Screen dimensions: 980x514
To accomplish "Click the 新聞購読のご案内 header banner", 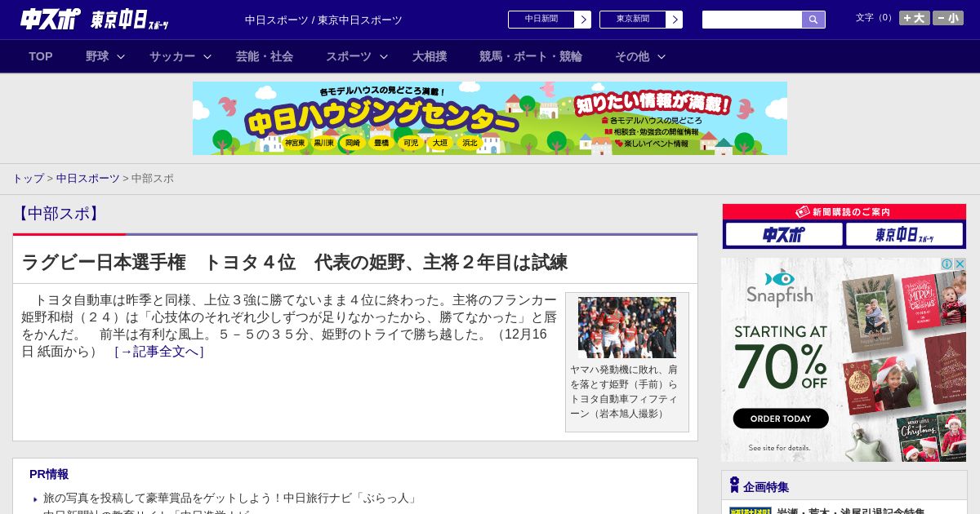I will tap(844, 211).
